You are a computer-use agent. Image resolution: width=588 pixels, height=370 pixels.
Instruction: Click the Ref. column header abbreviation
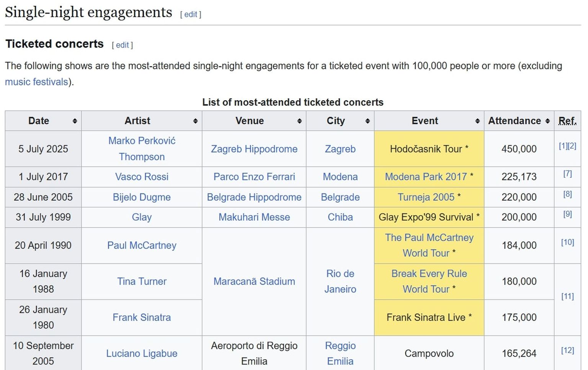tap(567, 121)
